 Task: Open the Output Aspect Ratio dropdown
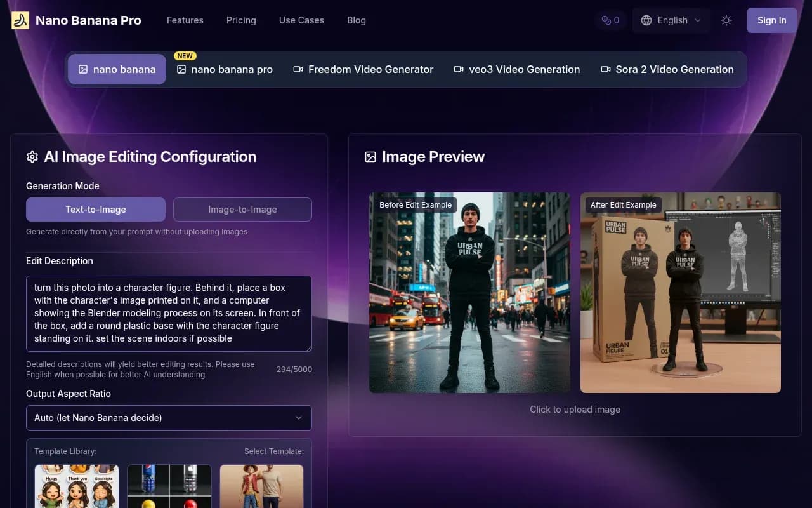[x=169, y=418]
